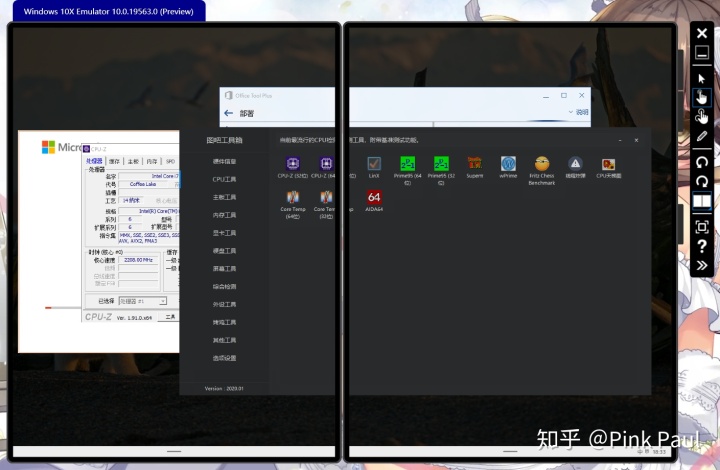The width and height of the screenshot is (720, 470).
Task: Click Coffee Lake codename field
Action: click(x=142, y=184)
